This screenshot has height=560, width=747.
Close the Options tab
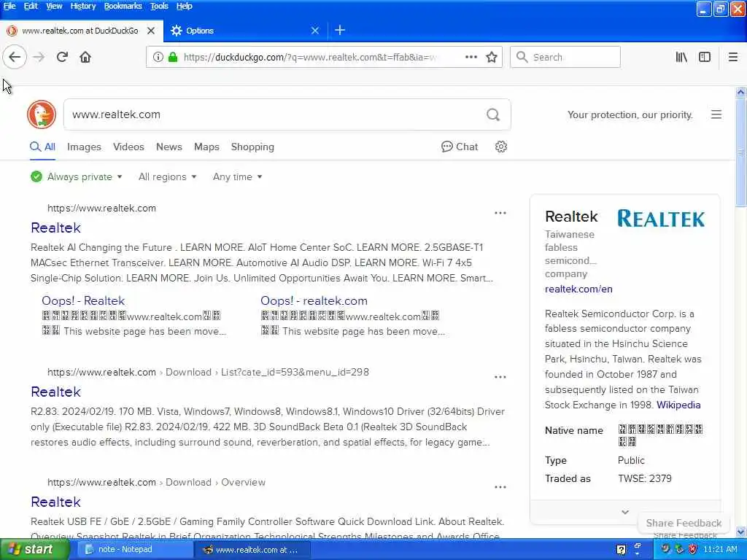pos(315,31)
